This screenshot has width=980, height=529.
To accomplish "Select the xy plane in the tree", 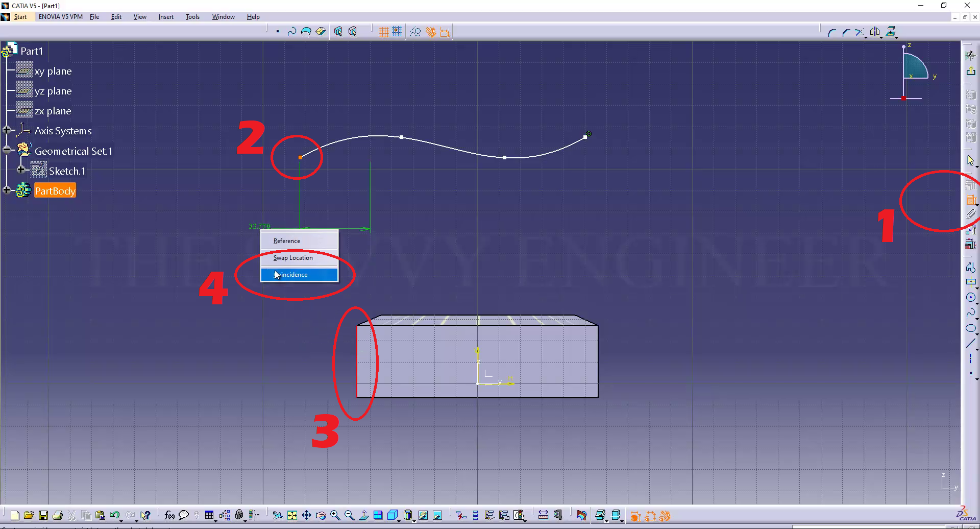I will point(53,71).
